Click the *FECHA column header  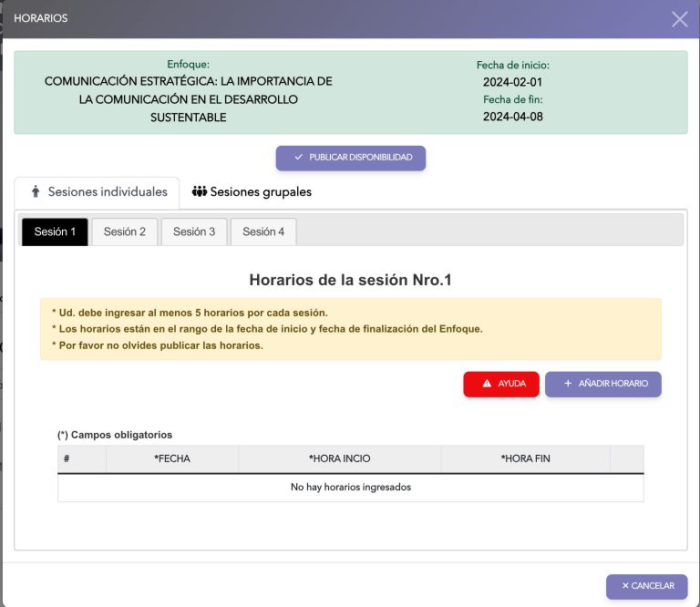point(172,458)
